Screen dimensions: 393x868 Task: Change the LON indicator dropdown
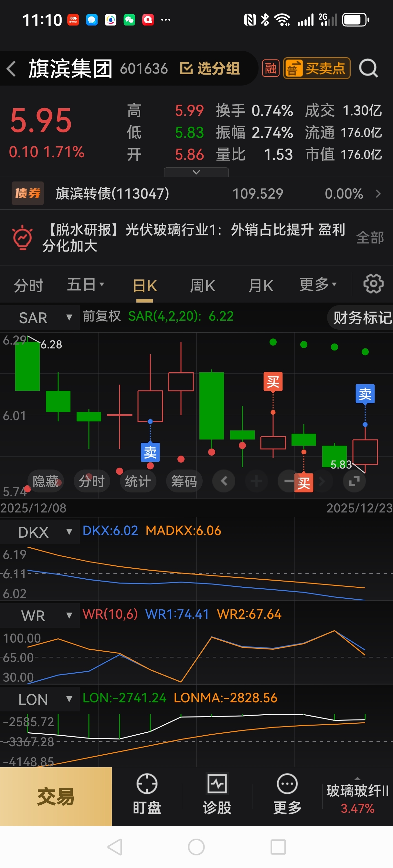click(40, 699)
